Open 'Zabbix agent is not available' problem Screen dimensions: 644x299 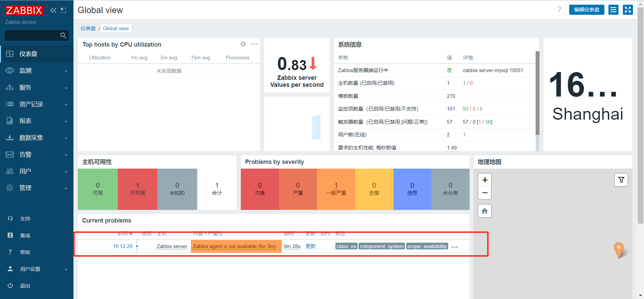234,246
